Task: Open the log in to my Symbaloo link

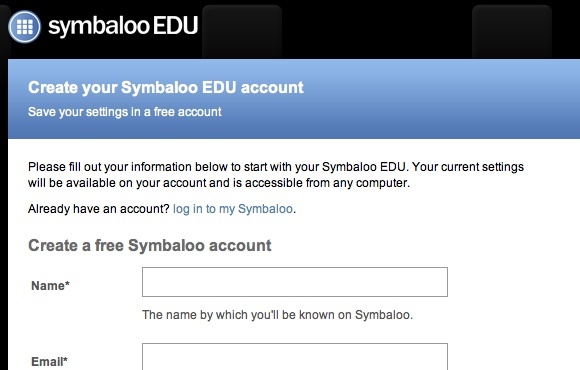Action: [x=233, y=209]
